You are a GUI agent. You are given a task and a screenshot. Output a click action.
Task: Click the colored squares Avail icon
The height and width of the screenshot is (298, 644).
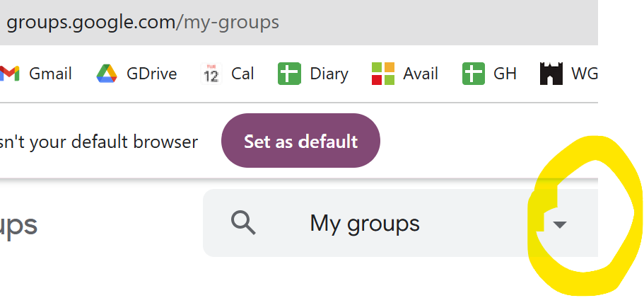(x=383, y=74)
